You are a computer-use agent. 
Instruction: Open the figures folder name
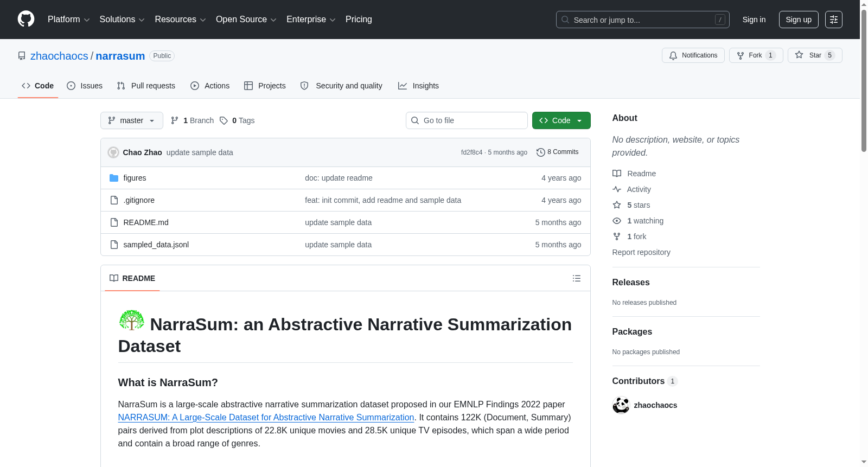pyautogui.click(x=135, y=178)
